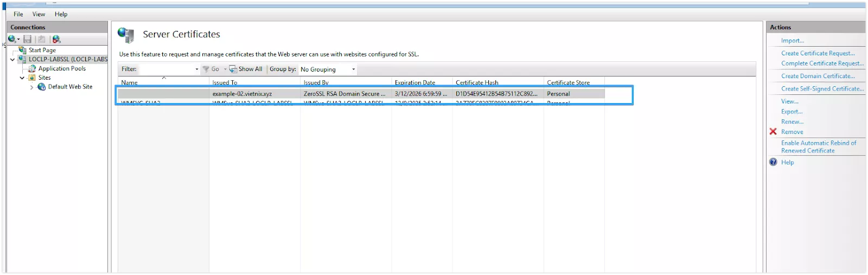Open the Group by No Grouping dropdown
This screenshot has height=275, width=868.
[x=353, y=69]
